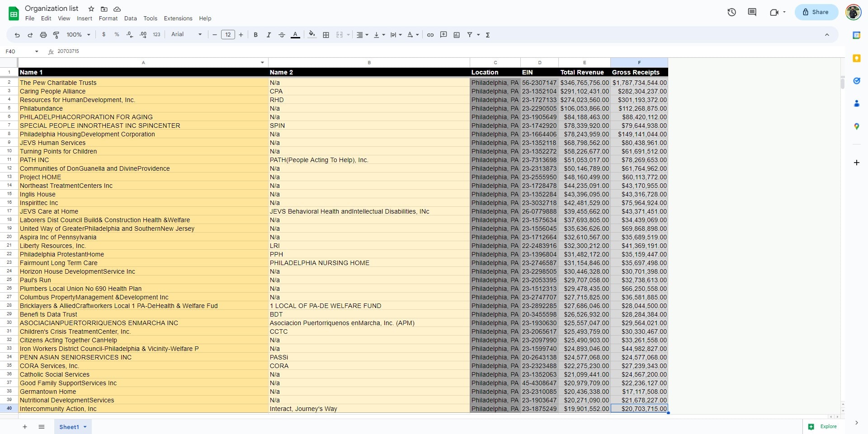The width and height of the screenshot is (868, 434).
Task: Toggle bold formatting
Action: pos(256,35)
